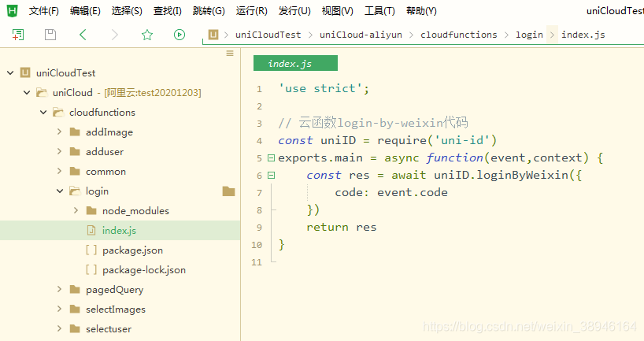
Task: Expand the selectuser folder chevron
Action: click(60, 328)
